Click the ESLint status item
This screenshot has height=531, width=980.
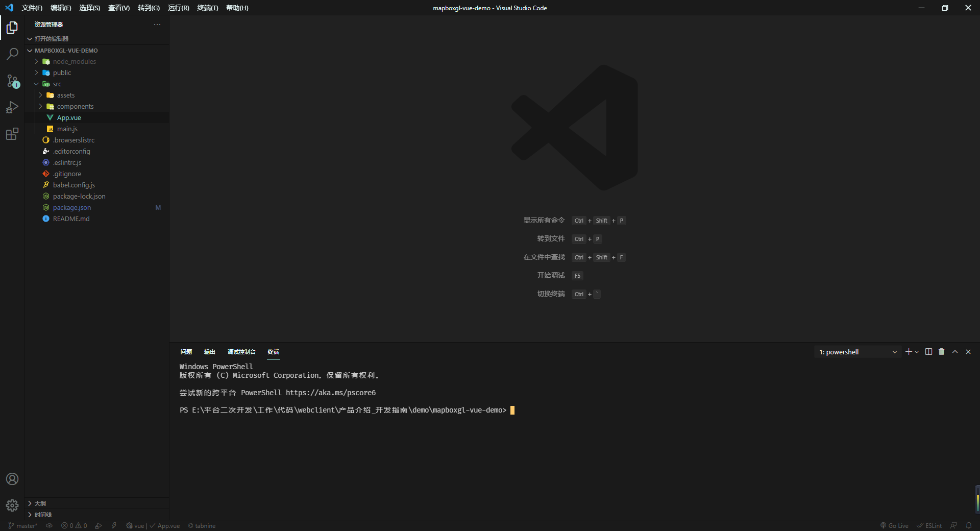(929, 526)
